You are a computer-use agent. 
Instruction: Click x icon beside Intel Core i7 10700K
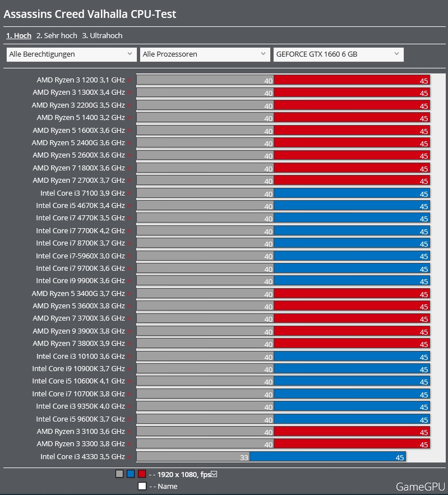129,394
